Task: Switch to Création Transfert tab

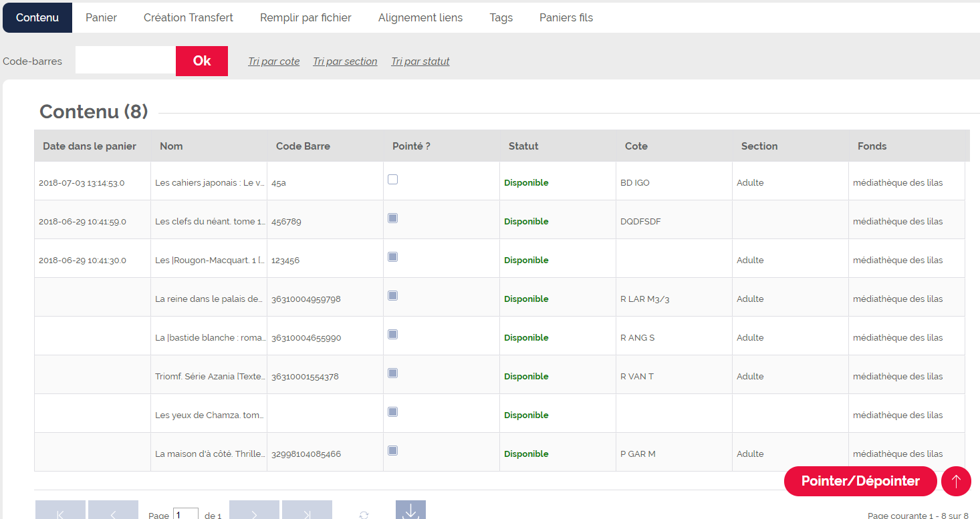Action: point(189,17)
